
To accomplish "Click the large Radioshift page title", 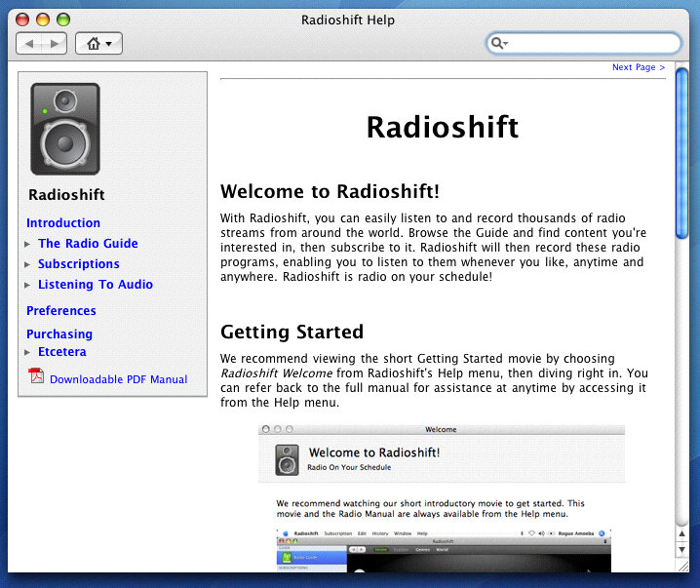I will click(443, 127).
